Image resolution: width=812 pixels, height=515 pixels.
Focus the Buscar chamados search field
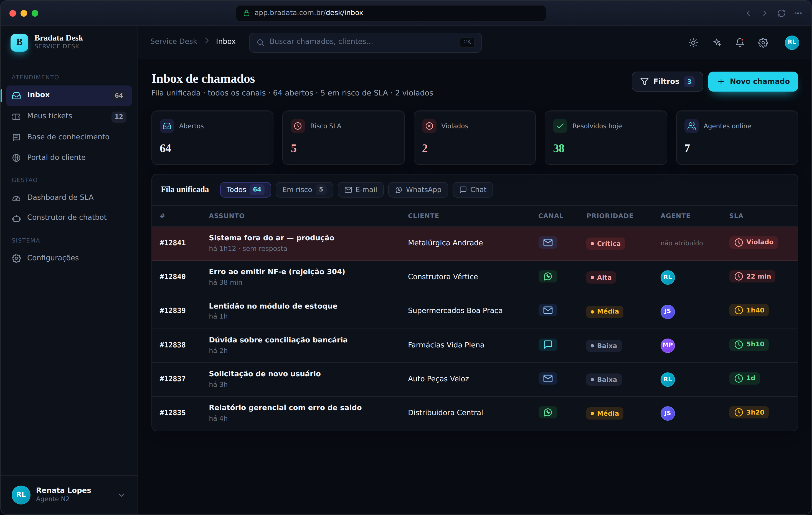[365, 42]
